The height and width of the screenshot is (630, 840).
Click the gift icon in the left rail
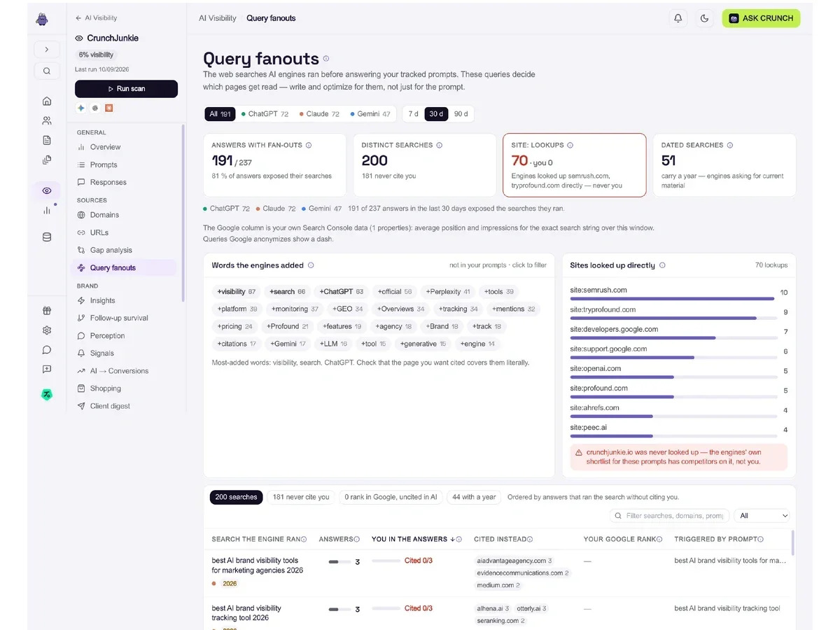[x=47, y=311]
